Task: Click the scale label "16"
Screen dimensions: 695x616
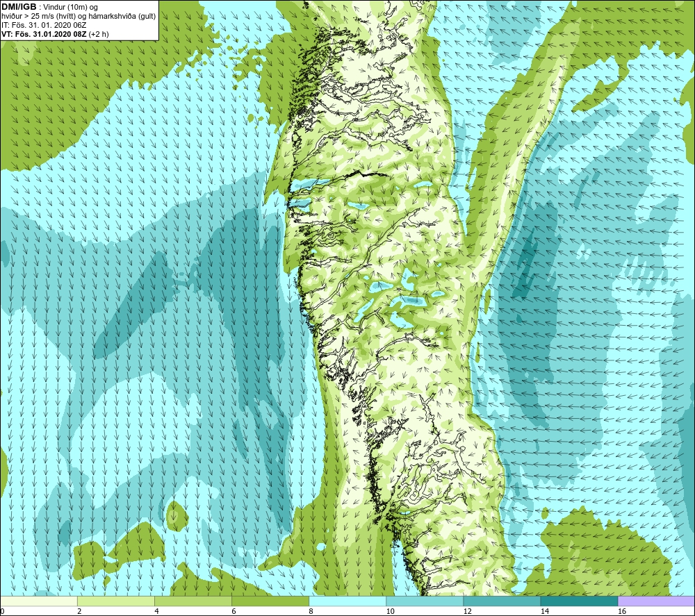Action: (622, 612)
